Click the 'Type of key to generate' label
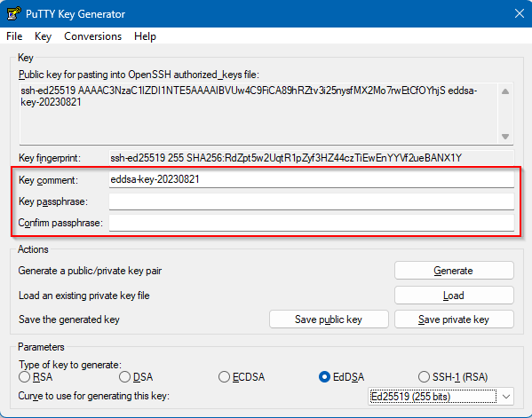Viewport: 532px width, 418px height. (70, 365)
